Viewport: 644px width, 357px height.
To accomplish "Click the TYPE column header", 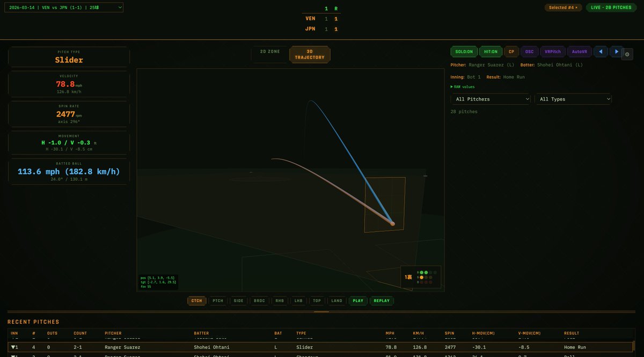I will point(301,333).
